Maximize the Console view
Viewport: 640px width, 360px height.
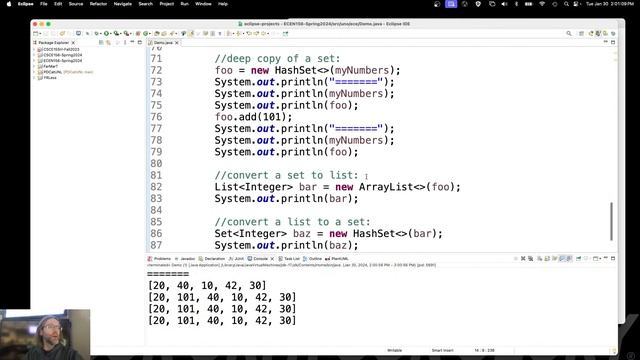(x=613, y=259)
